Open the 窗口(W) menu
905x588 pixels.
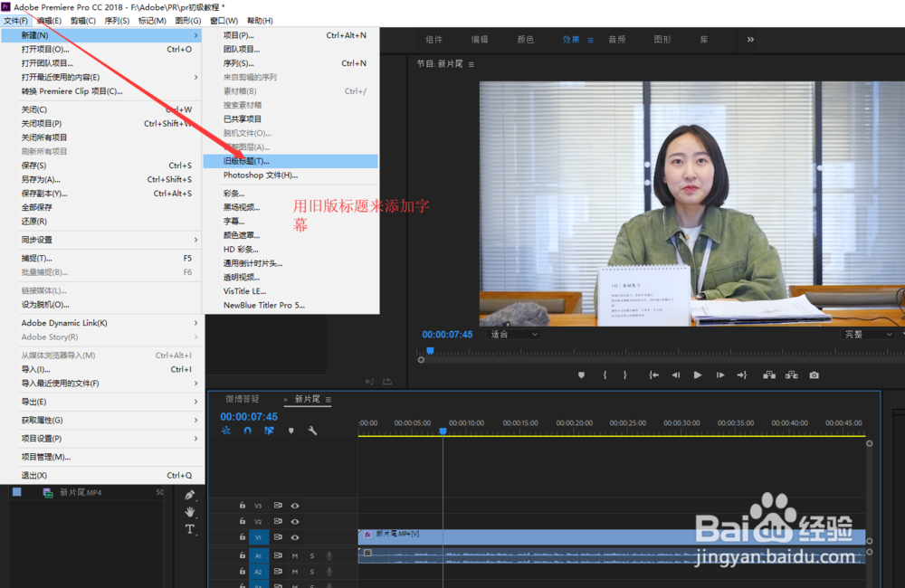coord(224,21)
